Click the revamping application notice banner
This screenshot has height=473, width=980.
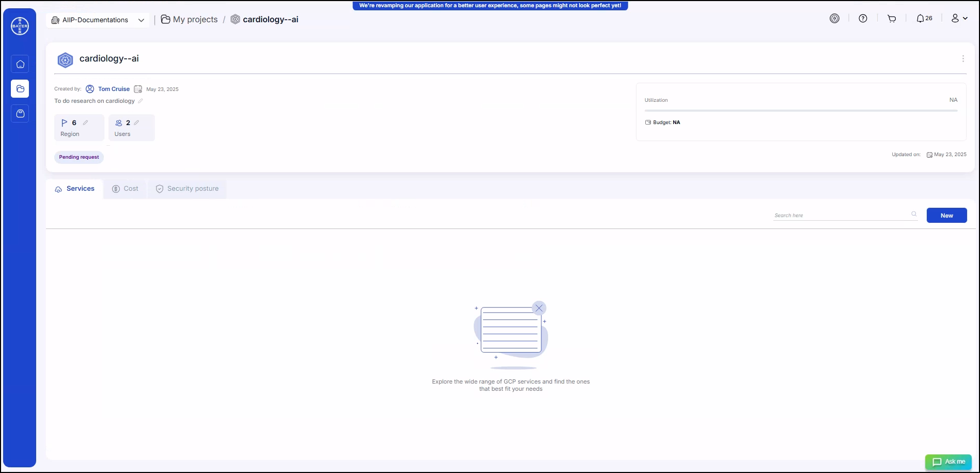click(490, 6)
